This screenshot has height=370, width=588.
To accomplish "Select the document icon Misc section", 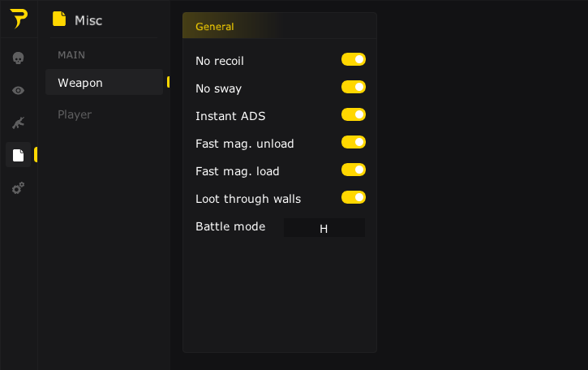I will [x=18, y=155].
